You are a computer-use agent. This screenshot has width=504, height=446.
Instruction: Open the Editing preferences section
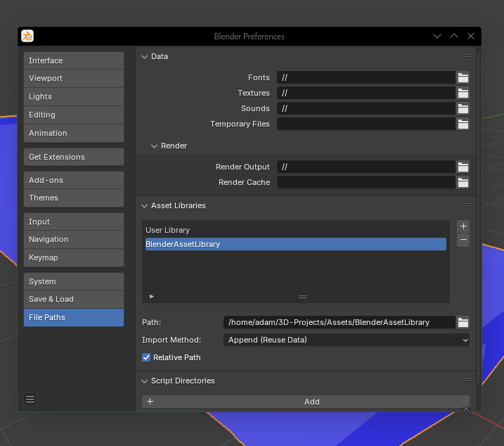pos(74,115)
